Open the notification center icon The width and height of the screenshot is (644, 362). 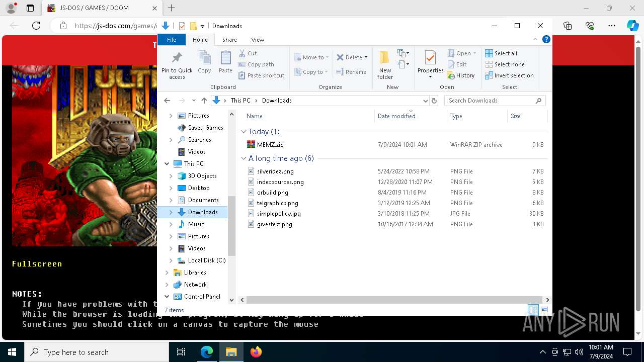pos(627,352)
